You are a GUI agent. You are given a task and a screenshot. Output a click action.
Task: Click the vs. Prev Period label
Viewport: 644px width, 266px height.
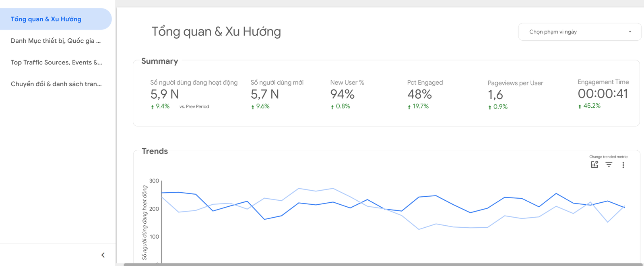[x=194, y=107]
